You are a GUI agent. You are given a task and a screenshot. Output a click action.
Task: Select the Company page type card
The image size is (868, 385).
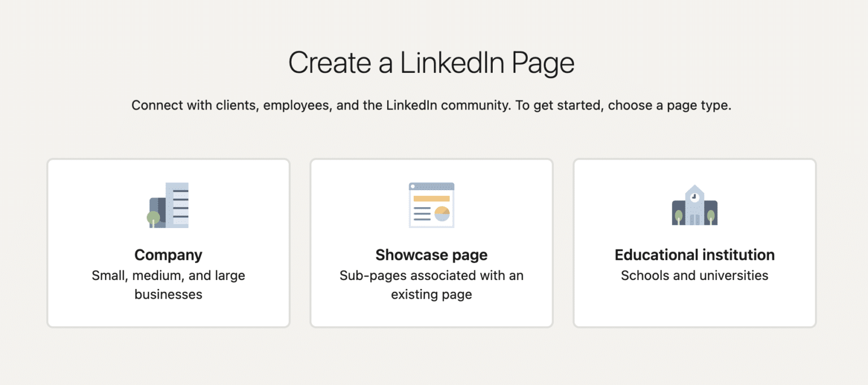point(168,243)
